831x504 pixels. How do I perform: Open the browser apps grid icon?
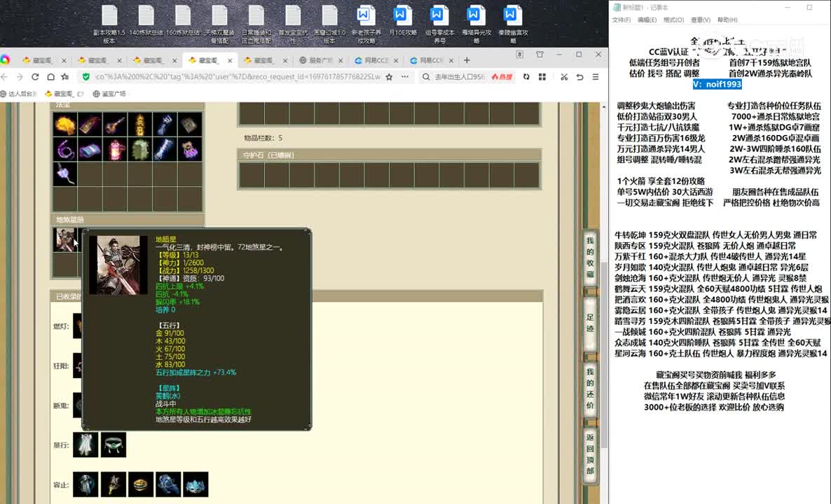542,77
